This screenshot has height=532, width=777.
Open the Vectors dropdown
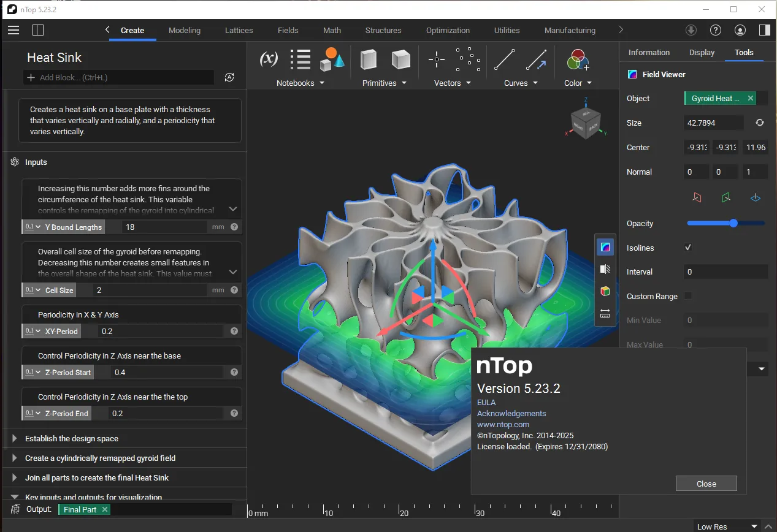point(453,83)
